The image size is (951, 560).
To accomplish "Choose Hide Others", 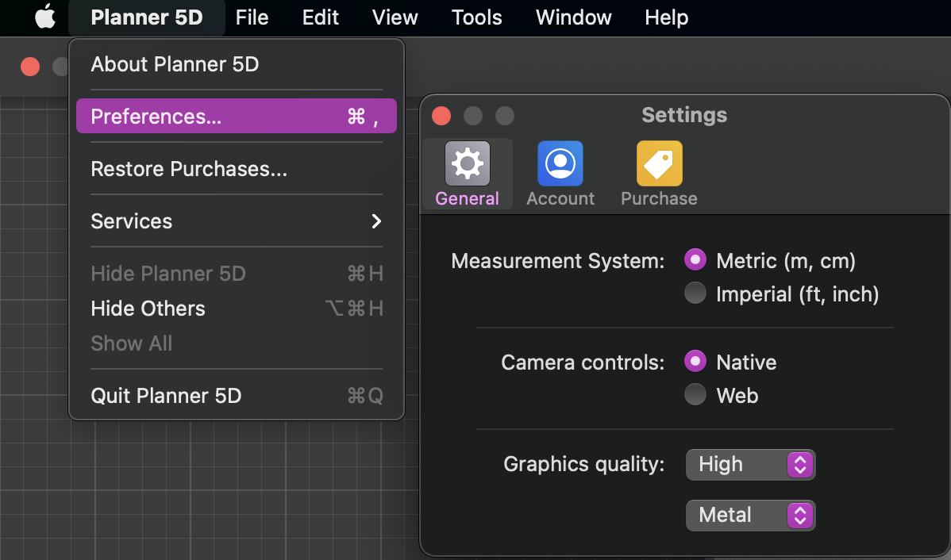I will coord(237,309).
